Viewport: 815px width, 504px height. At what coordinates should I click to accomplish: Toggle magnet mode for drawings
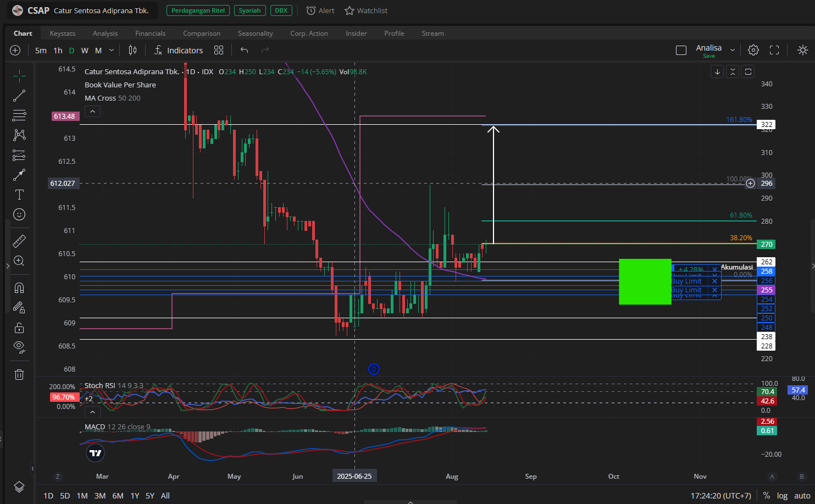pyautogui.click(x=19, y=288)
